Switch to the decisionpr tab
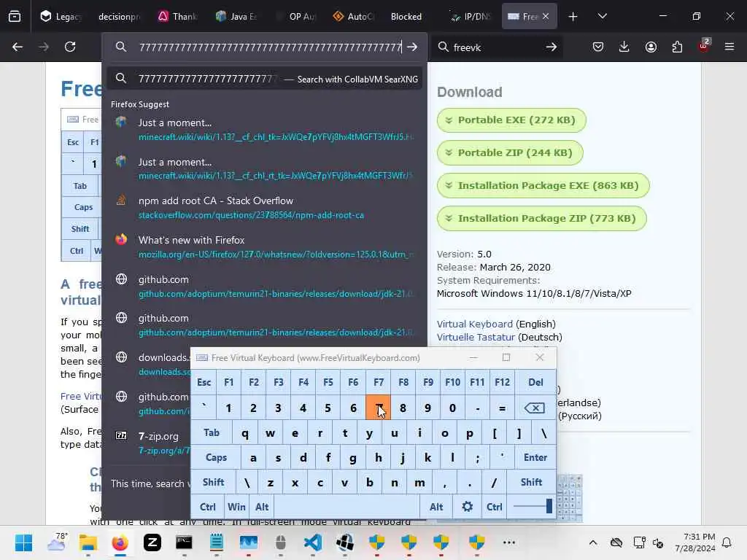747x560 pixels. click(x=119, y=16)
